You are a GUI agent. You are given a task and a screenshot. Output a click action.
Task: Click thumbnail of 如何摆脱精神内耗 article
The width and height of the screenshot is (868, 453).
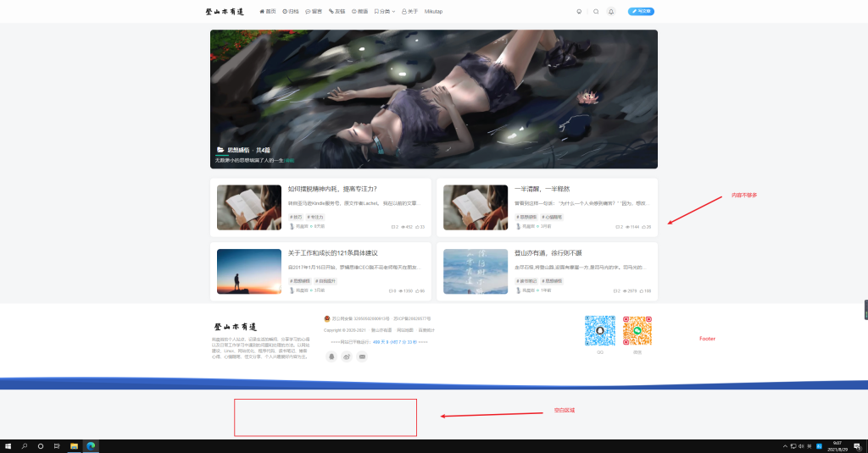point(249,207)
